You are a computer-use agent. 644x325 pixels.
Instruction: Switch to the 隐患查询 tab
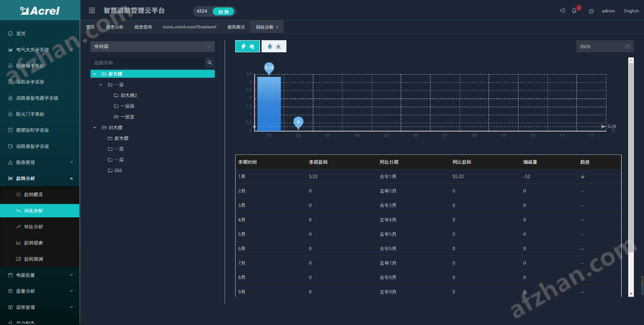(143, 27)
